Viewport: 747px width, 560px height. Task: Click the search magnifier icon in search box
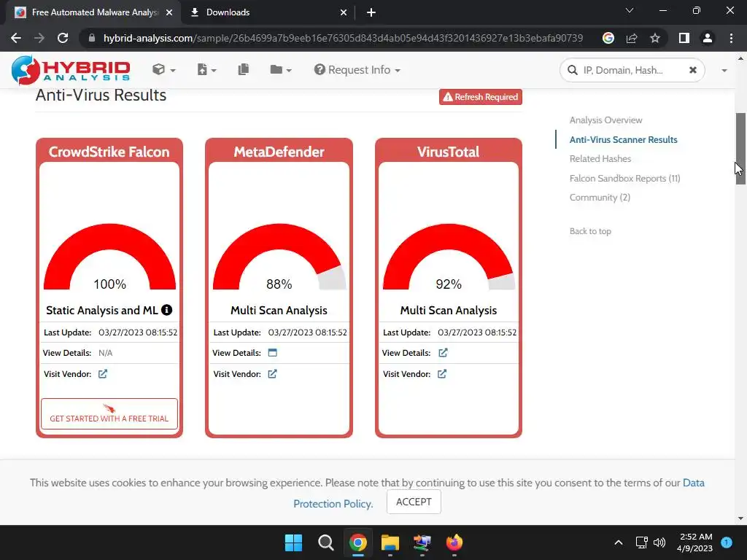pos(572,71)
